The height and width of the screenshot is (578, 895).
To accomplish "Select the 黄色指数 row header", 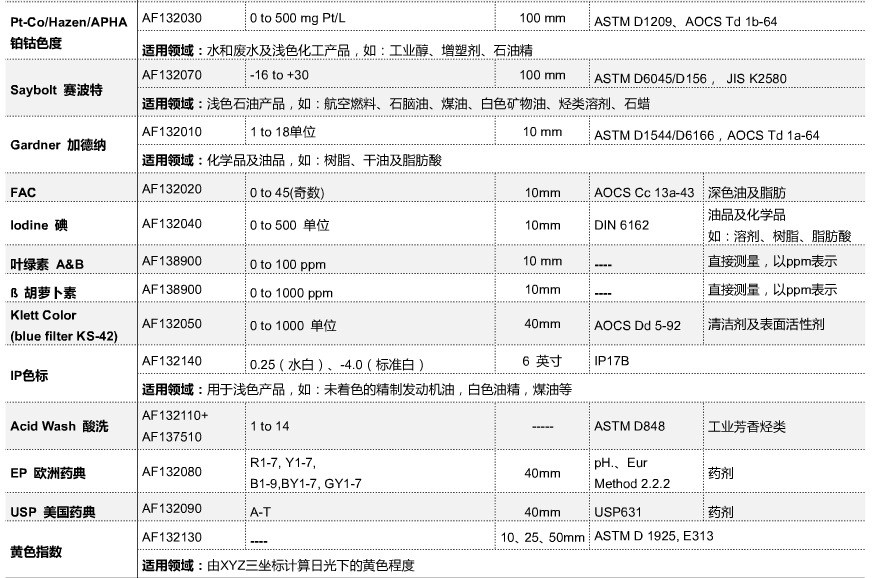I will (x=36, y=552).
